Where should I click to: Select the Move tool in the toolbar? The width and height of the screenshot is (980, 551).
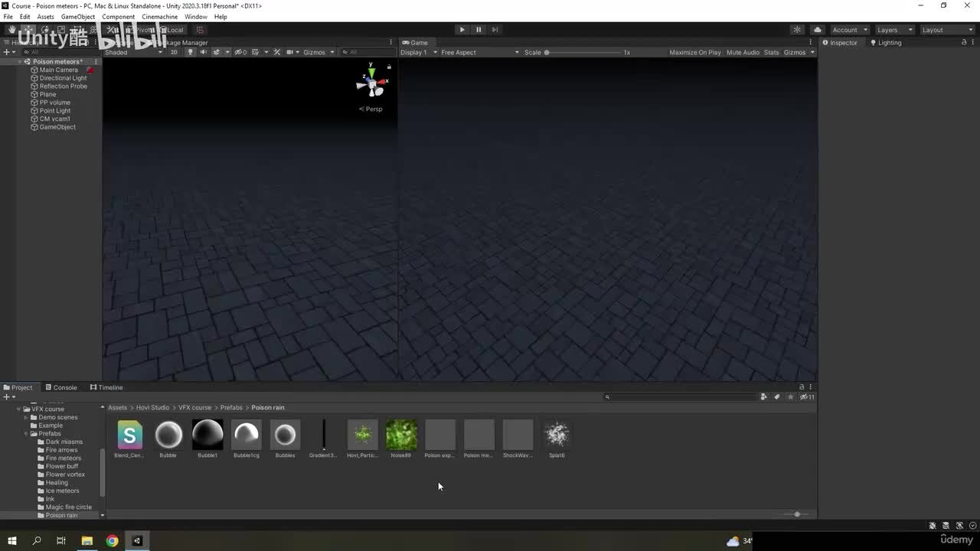[x=28, y=30]
